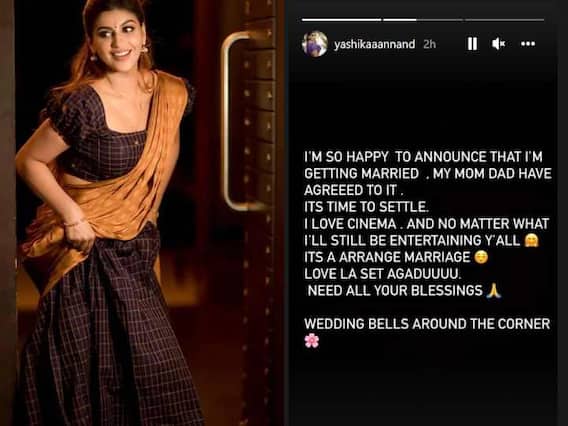
Task: Click the pink flower emoji
Action: (x=312, y=341)
